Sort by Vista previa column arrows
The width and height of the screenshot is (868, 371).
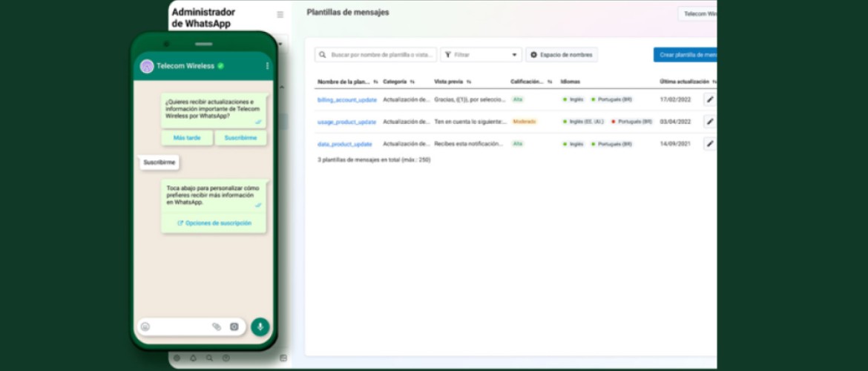click(x=469, y=82)
